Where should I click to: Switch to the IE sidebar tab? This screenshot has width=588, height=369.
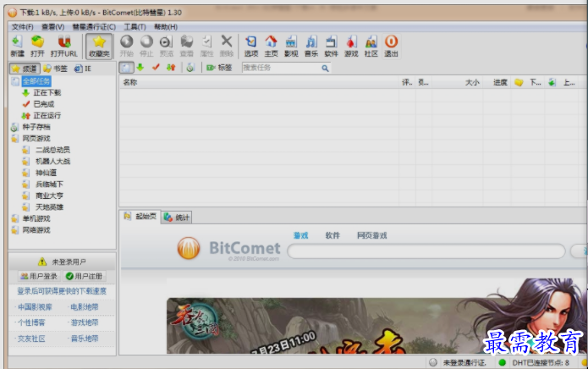click(83, 69)
